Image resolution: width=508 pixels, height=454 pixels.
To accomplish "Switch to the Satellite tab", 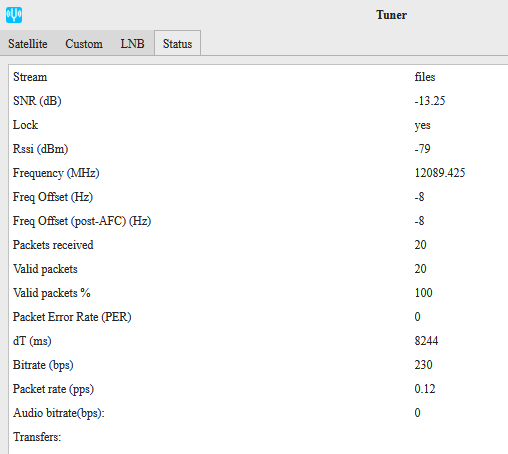I will [28, 44].
